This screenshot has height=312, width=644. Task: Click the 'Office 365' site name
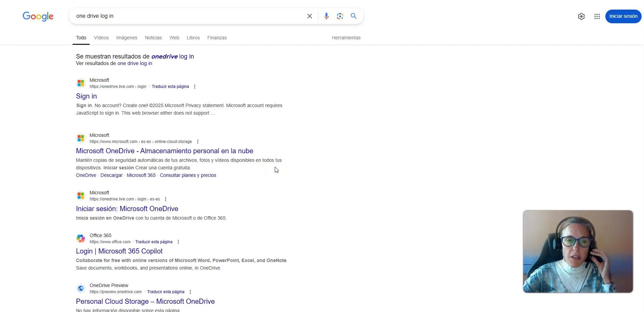point(101,235)
